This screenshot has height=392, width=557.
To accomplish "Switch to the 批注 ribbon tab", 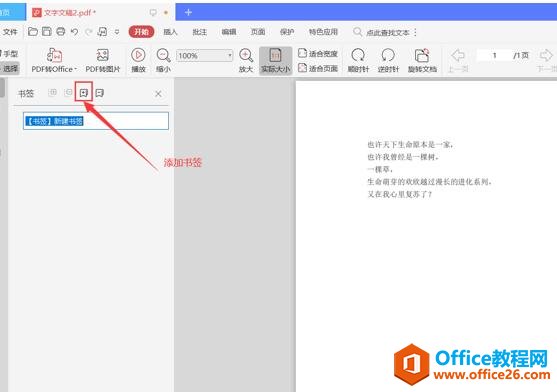I will [199, 32].
